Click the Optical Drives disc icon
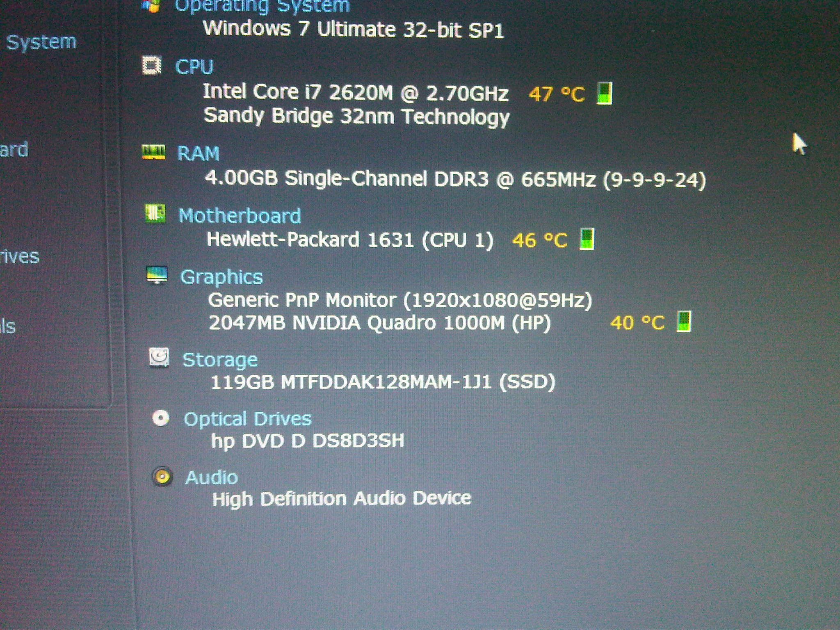This screenshot has height=630, width=840. [x=160, y=418]
